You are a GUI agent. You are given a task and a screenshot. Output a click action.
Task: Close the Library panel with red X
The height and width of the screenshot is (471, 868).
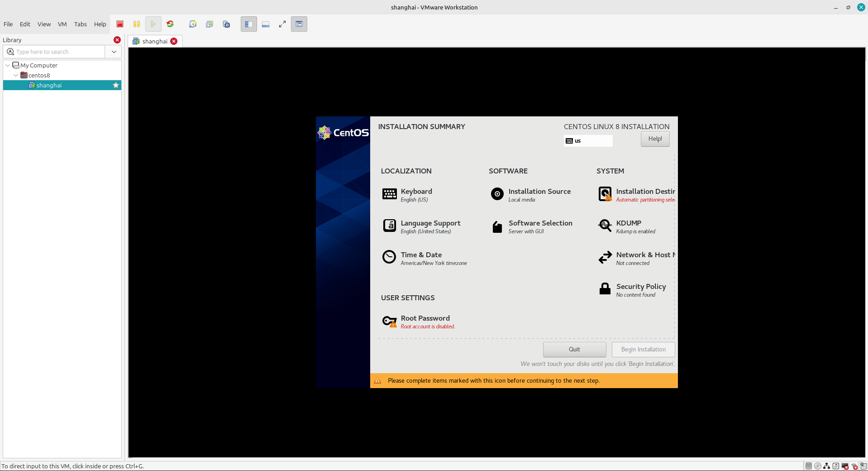coord(117,40)
